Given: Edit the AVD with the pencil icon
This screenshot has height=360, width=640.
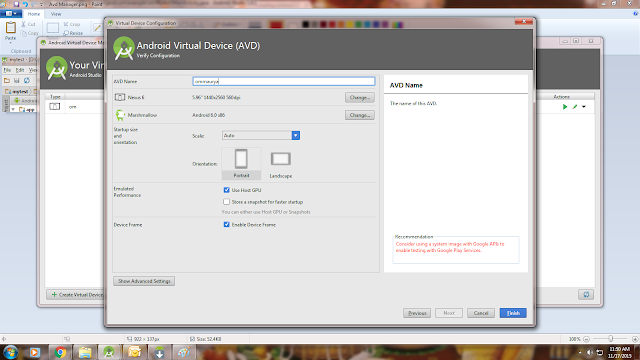Looking at the screenshot, I should click(x=575, y=107).
